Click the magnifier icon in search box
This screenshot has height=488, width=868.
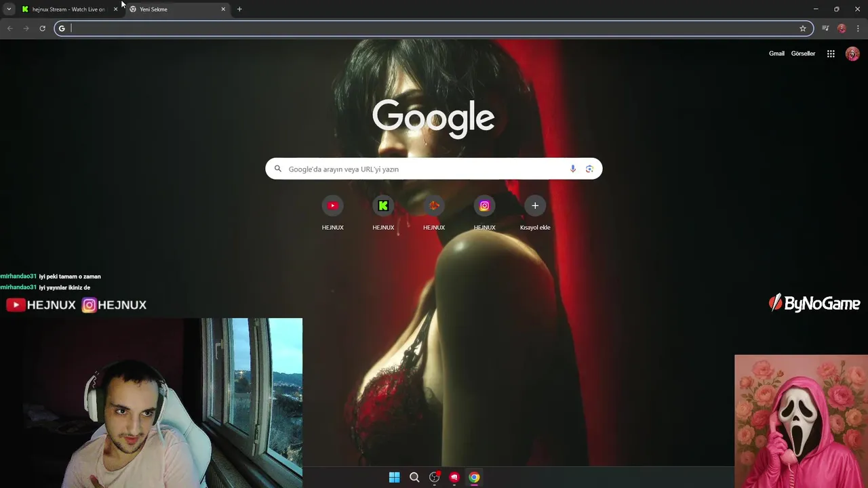click(x=278, y=169)
